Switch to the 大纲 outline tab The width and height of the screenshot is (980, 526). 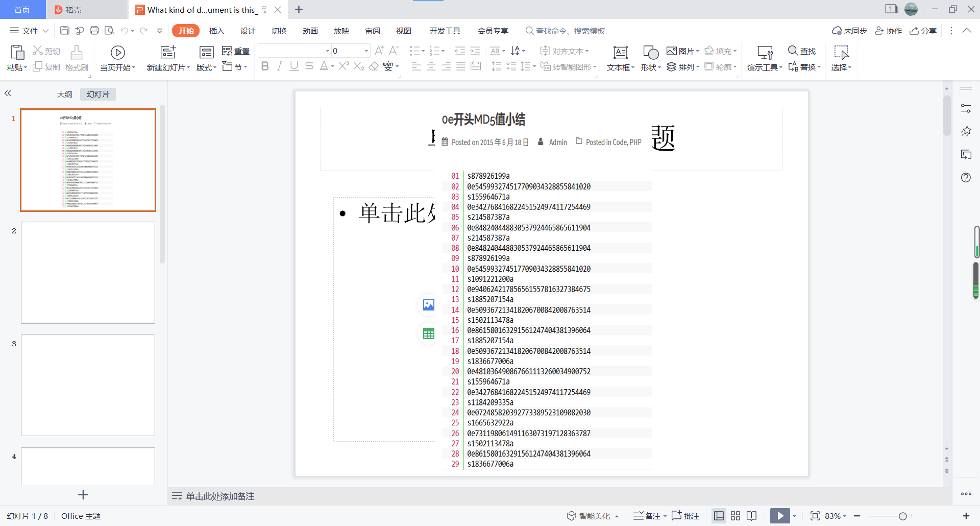point(64,94)
